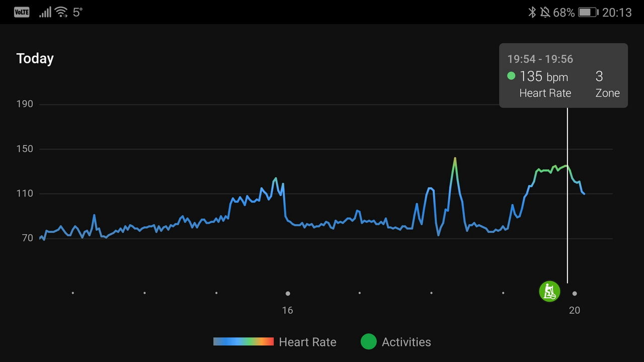Tap the Heart Rate label inside tooltip
Screen dimensions: 644x362
tap(545, 93)
